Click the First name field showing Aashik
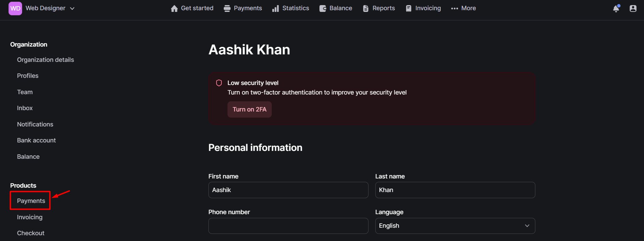 coord(288,190)
